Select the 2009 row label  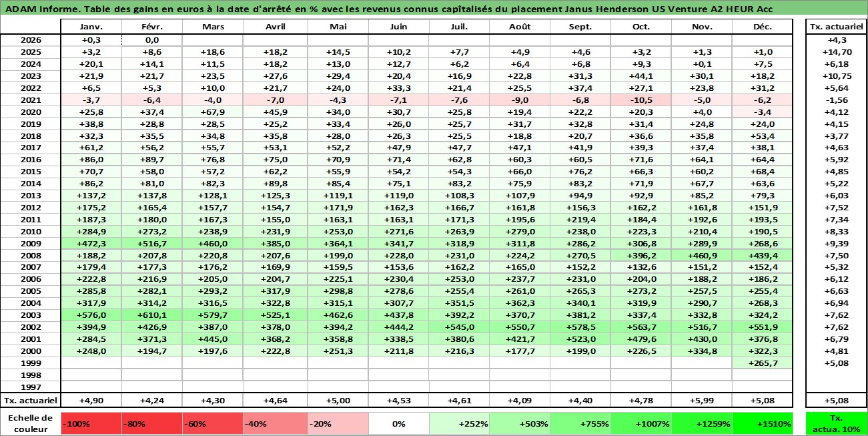point(31,243)
